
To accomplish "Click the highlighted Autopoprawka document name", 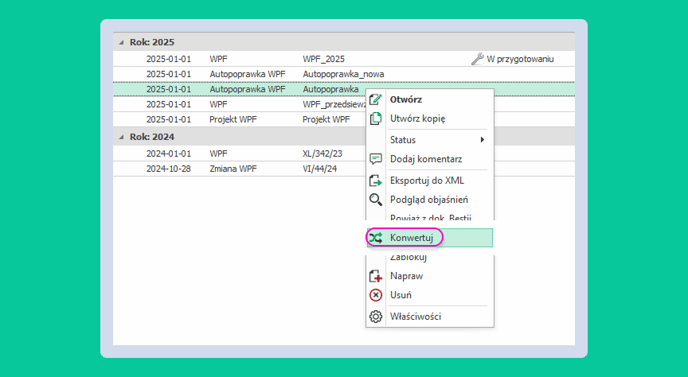I will [x=330, y=89].
